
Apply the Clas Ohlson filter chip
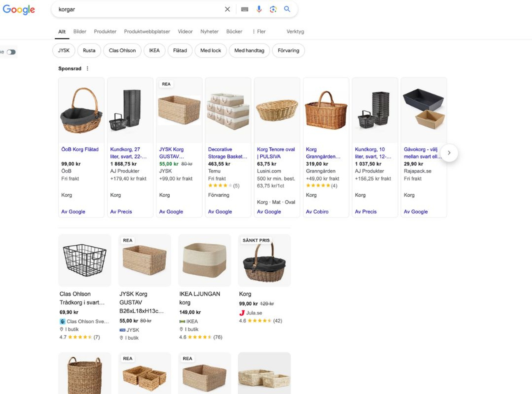122,50
